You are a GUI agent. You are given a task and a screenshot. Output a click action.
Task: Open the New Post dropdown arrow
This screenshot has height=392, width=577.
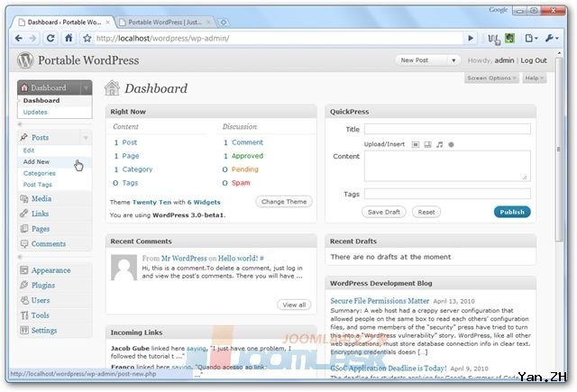453,60
